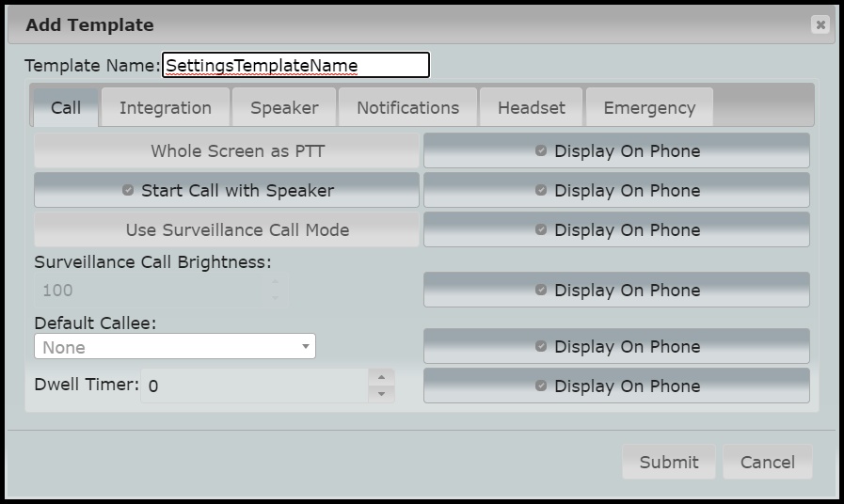The image size is (844, 504).
Task: Enable Whole Screen as PTT
Action: (227, 150)
